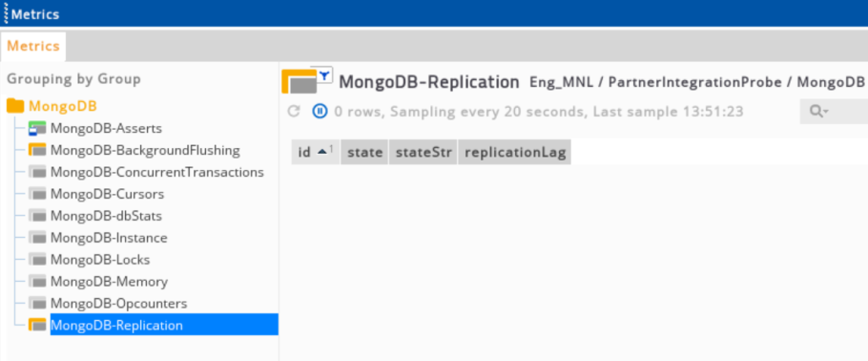Sort by the replicationLag column header

(x=515, y=153)
